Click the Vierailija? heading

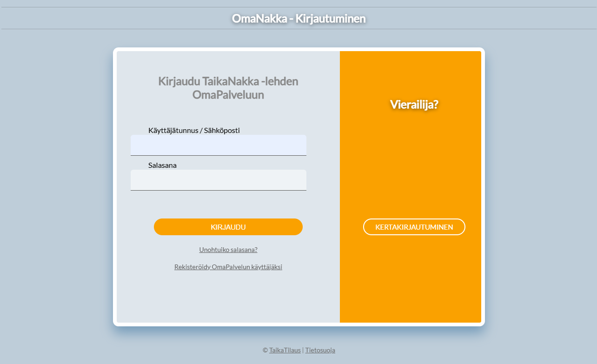pos(414,105)
